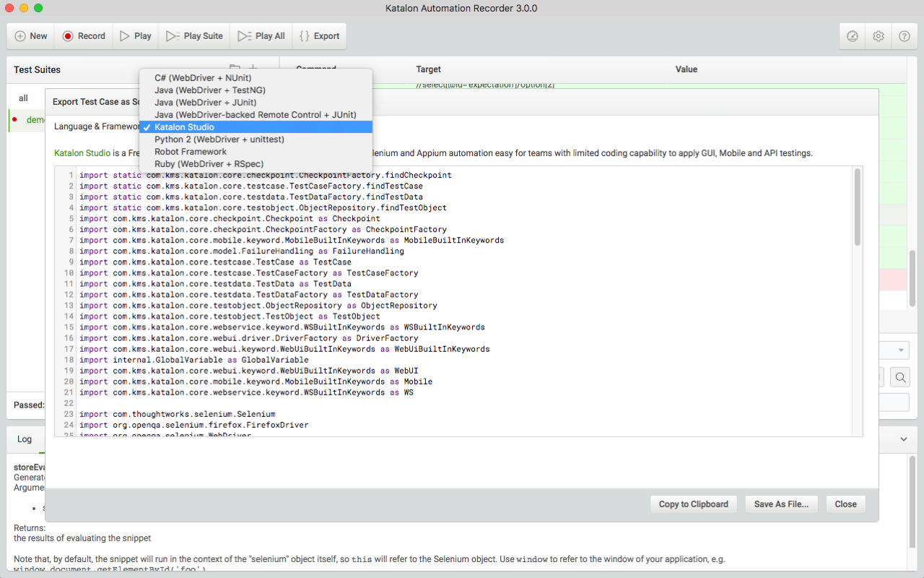924x578 pixels.
Task: Switch to the Log tab
Action: click(x=25, y=439)
